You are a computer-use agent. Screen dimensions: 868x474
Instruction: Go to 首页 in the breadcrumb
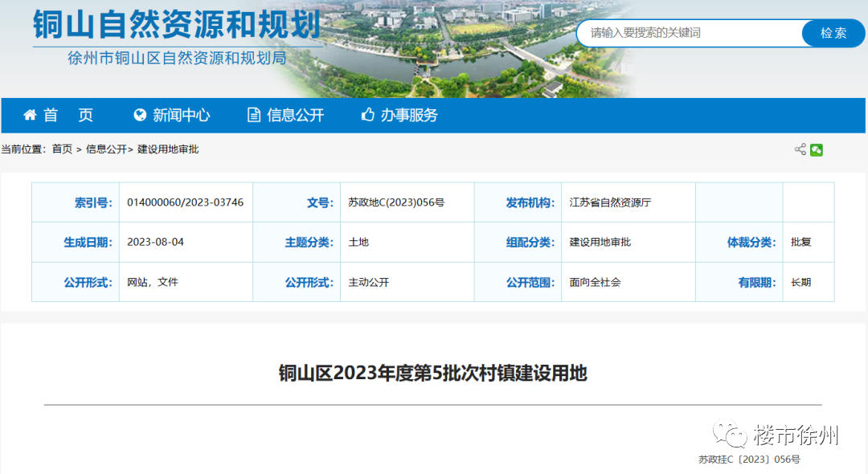(62, 149)
